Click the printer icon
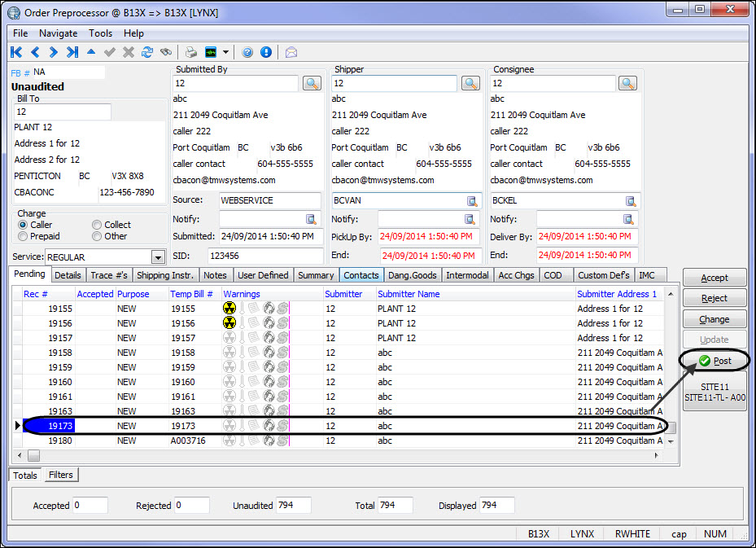 190,52
